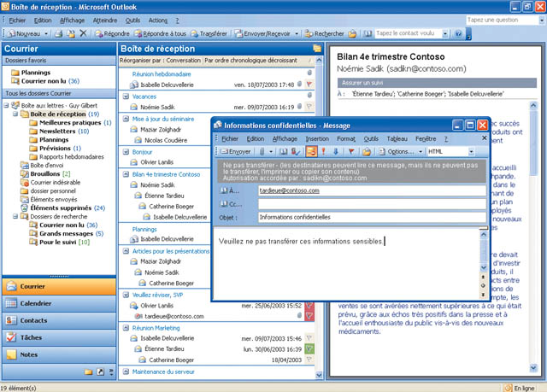The height and width of the screenshot is (392, 547).
Task: Open Éléments supprimés folder
Action: click(62, 208)
